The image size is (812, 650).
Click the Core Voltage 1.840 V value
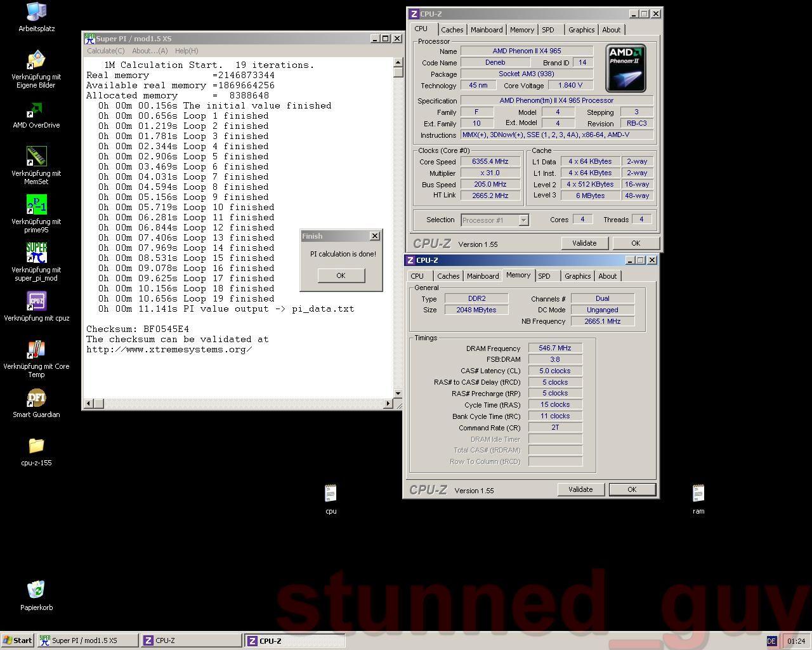[570, 85]
